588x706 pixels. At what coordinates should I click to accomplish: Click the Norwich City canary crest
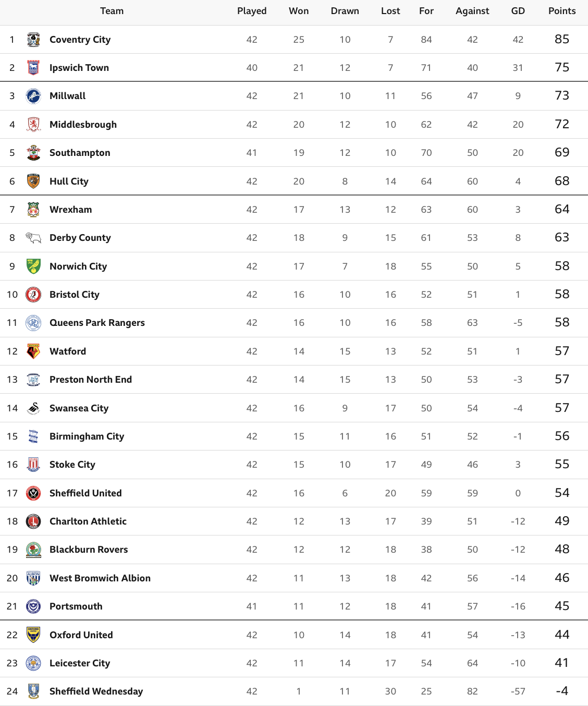(x=33, y=266)
